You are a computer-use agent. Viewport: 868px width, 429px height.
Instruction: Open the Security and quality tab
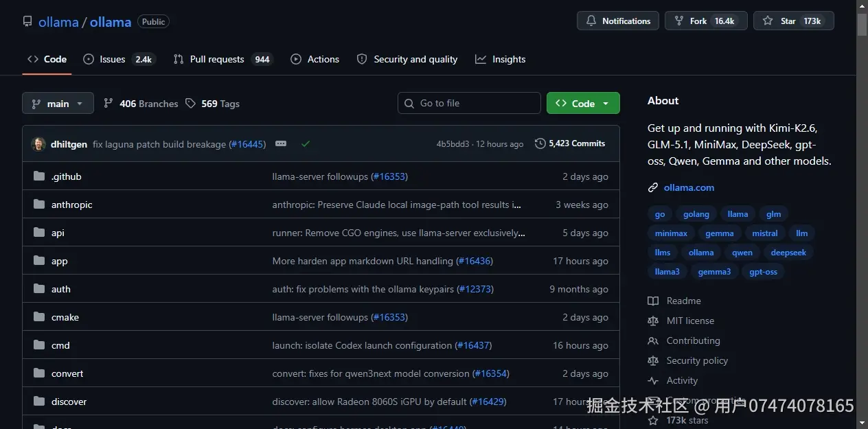407,59
